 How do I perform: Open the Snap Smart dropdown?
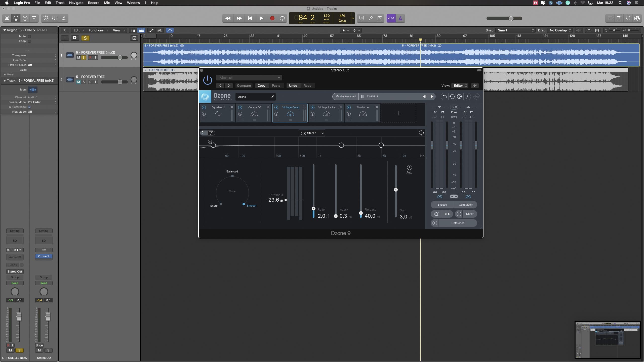point(515,30)
